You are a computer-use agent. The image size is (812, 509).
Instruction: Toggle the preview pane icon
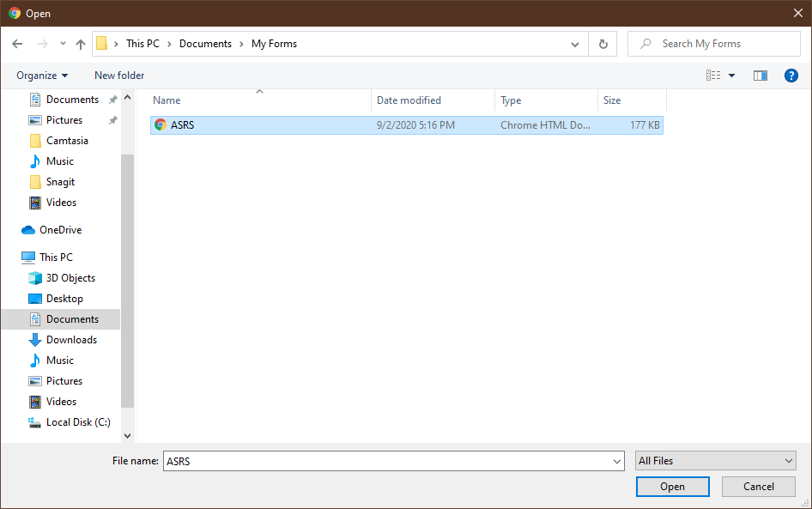(760, 76)
